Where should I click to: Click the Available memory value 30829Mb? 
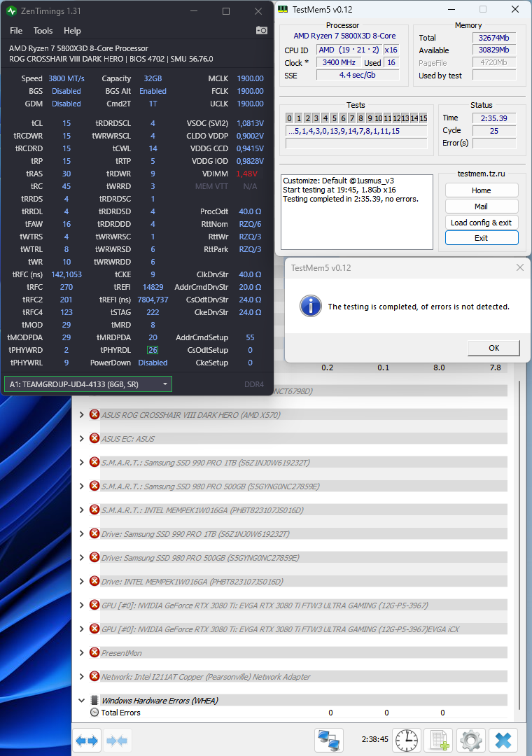[494, 50]
